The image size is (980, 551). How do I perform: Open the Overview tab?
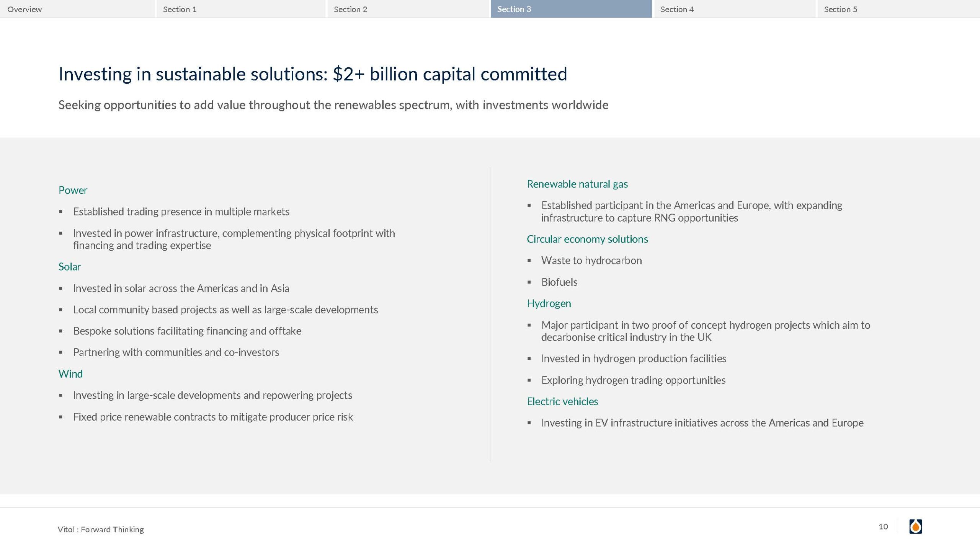tap(24, 9)
